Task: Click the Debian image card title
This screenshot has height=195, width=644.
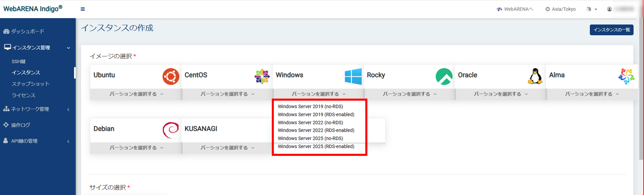Action: click(x=104, y=129)
